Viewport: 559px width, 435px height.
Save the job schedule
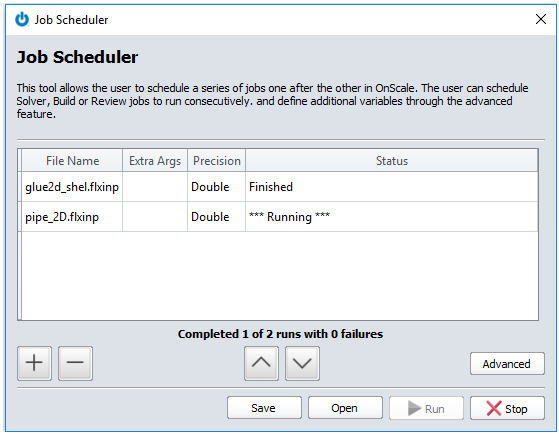[264, 408]
